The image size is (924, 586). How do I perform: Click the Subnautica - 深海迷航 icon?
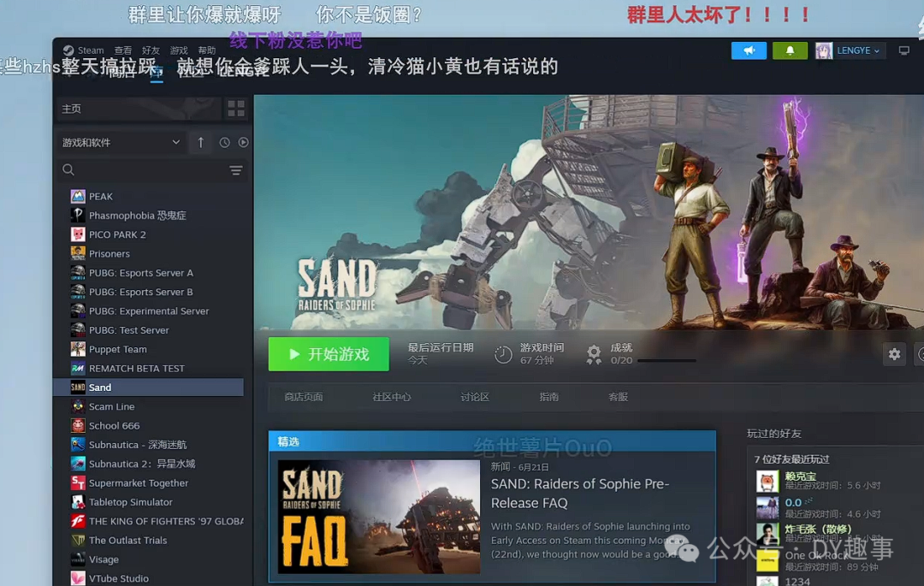coord(78,445)
